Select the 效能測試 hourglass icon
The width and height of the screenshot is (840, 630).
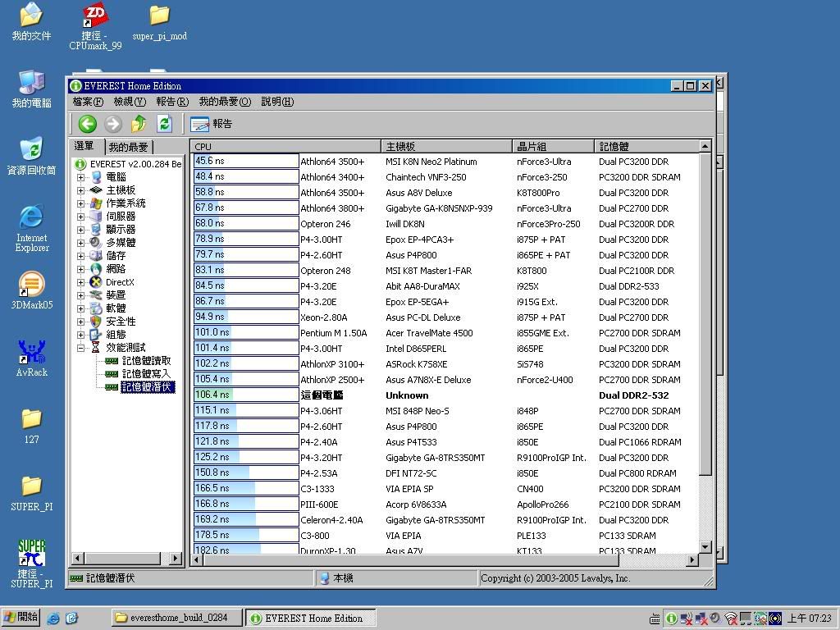[x=96, y=348]
